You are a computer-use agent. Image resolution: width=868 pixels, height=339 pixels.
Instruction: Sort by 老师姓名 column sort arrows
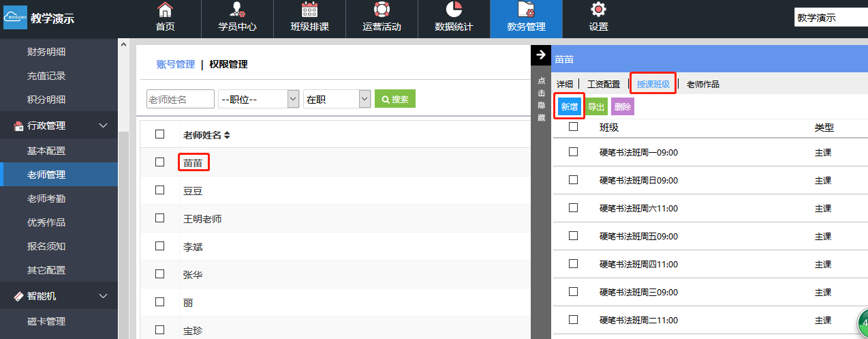227,135
